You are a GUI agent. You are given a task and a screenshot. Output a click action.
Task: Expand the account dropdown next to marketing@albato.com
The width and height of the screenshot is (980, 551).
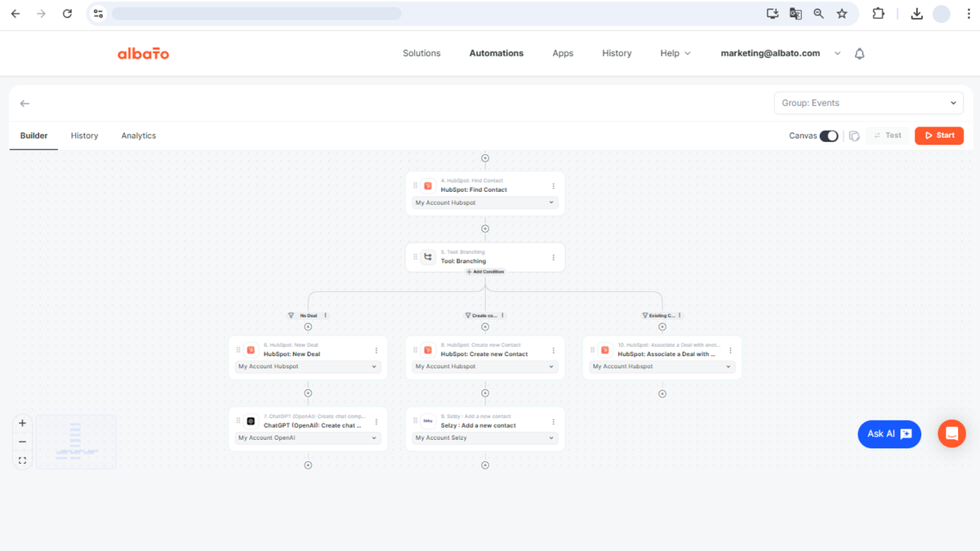click(x=838, y=53)
